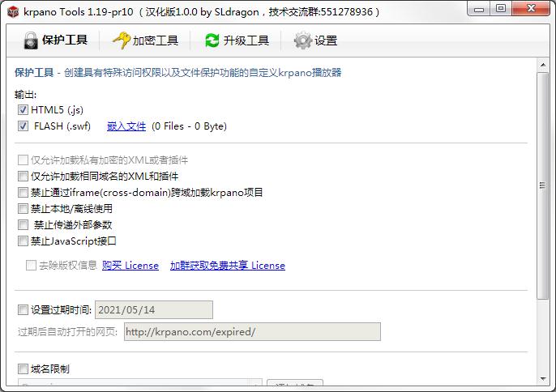The image size is (556, 392).
Task: Open the 嵌入文件 link
Action: point(126,126)
